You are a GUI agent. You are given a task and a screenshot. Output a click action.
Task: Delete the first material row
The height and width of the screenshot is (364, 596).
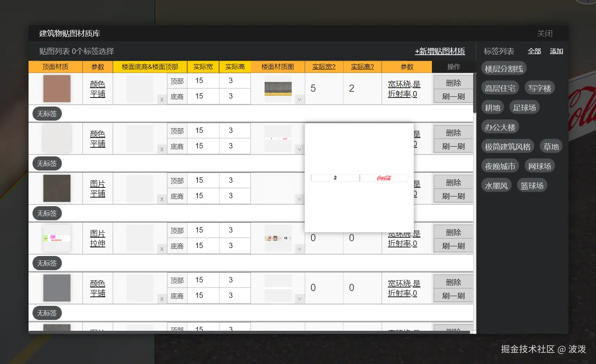[453, 83]
